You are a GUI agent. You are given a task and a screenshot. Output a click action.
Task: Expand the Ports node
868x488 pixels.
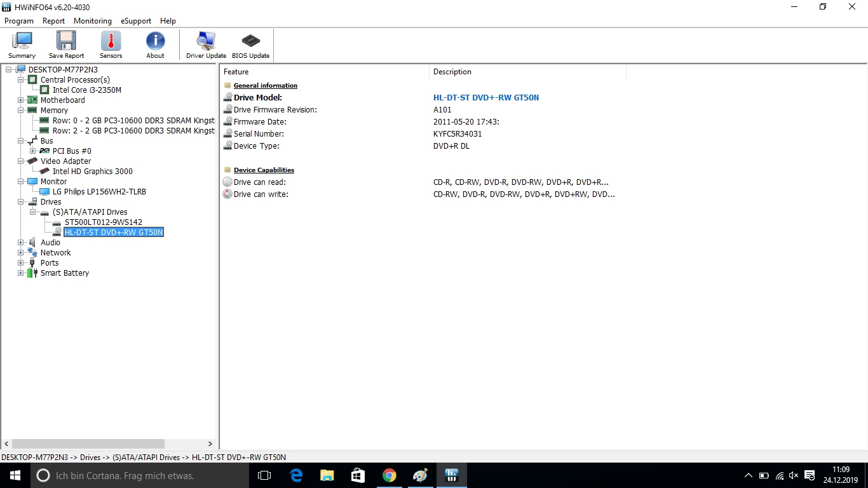20,263
